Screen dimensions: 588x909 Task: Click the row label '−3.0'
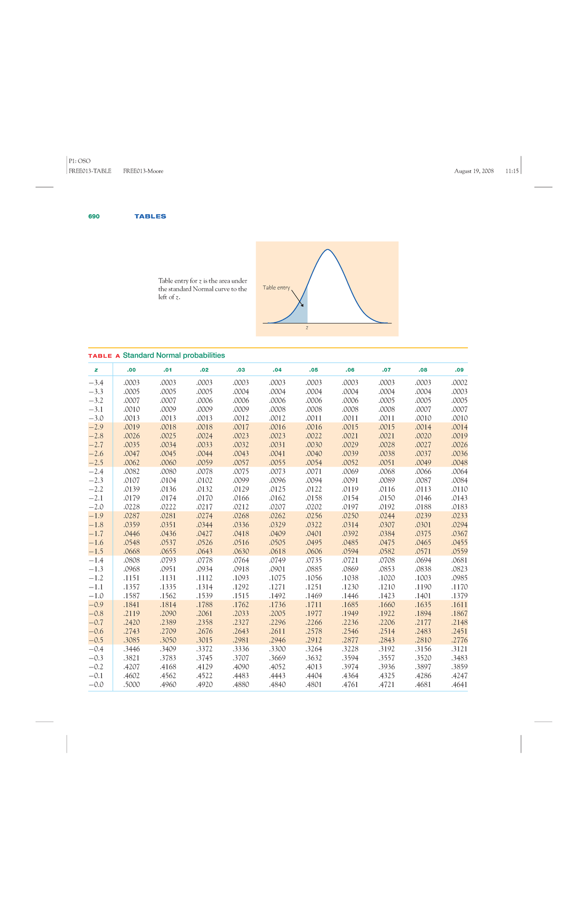pos(96,418)
